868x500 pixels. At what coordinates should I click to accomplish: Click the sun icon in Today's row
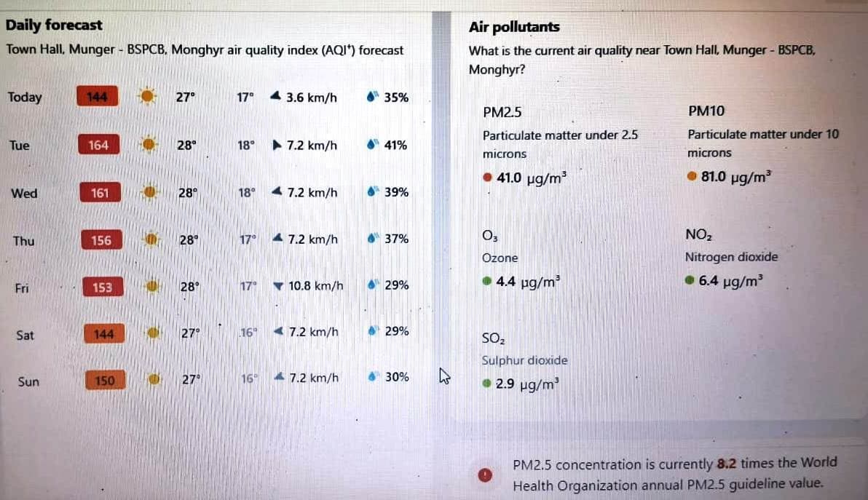(x=147, y=96)
